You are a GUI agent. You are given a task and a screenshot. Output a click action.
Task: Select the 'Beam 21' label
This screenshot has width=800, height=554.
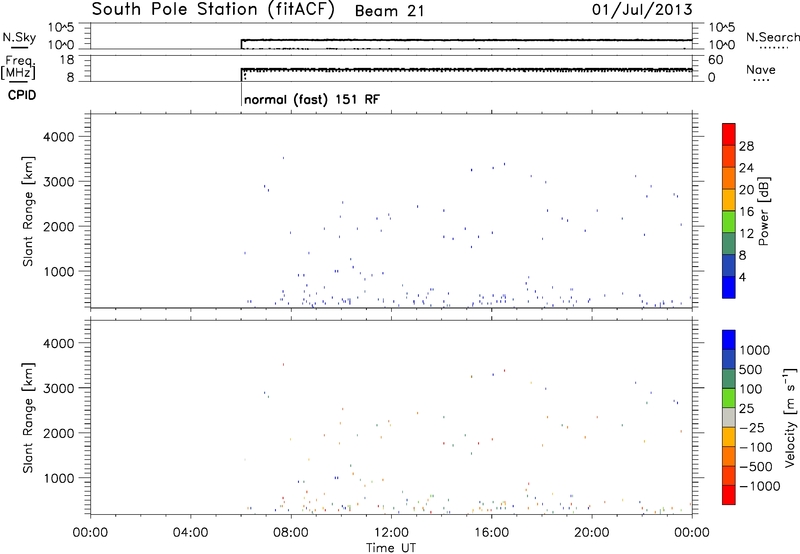pos(389,11)
